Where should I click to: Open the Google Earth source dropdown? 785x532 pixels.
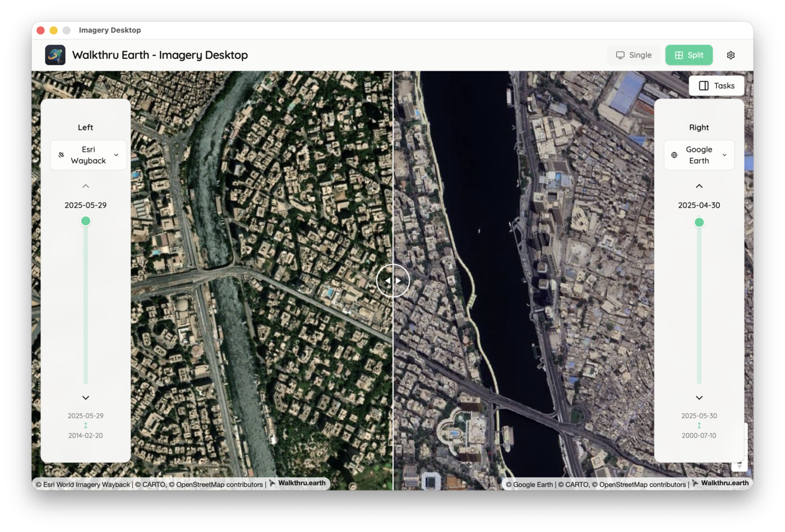(699, 155)
